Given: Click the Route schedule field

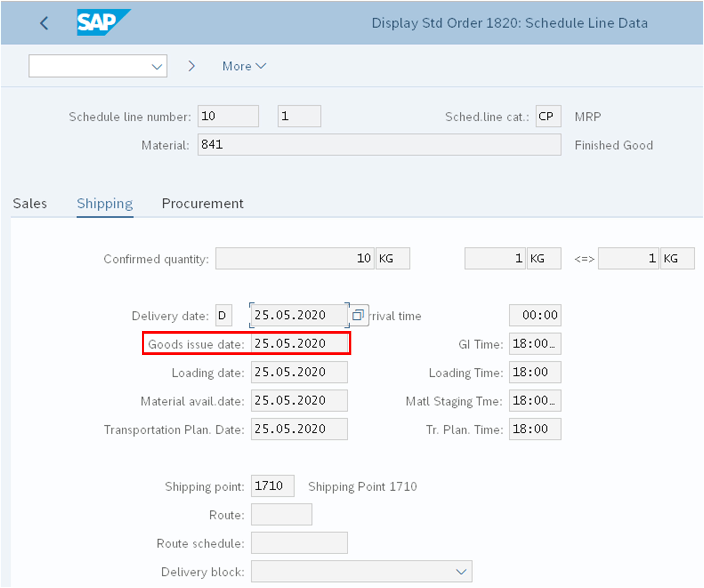Looking at the screenshot, I should point(299,543).
